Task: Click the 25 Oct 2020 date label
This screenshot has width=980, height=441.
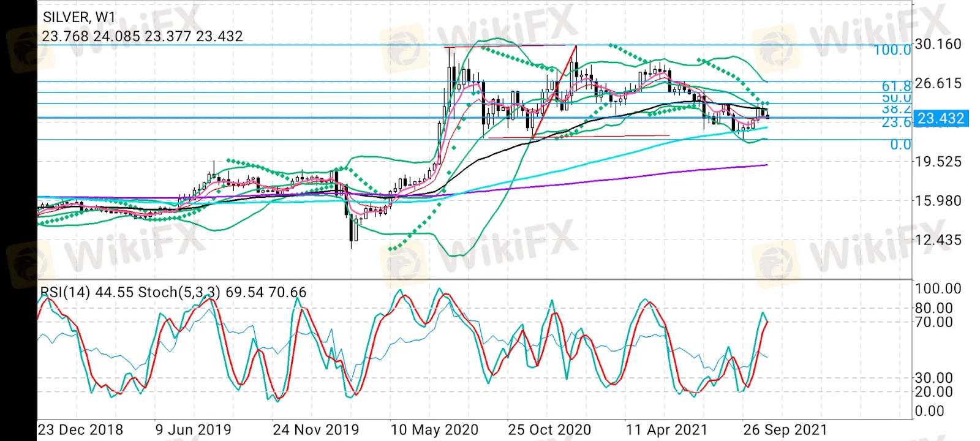Action: (549, 430)
